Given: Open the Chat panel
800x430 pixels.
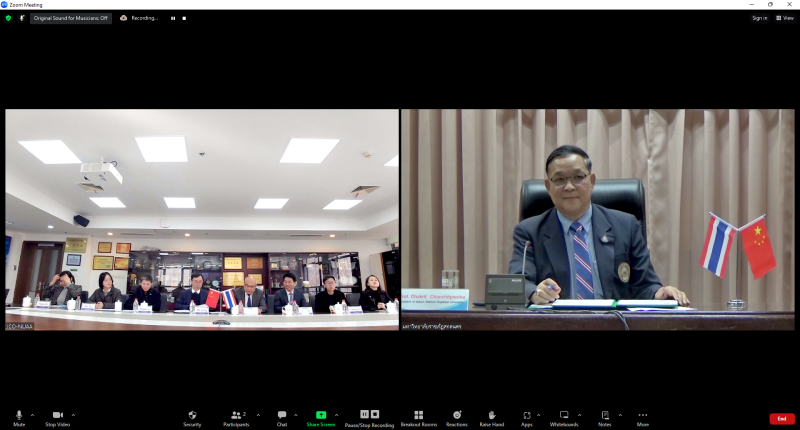Looking at the screenshot, I should pos(282,416).
